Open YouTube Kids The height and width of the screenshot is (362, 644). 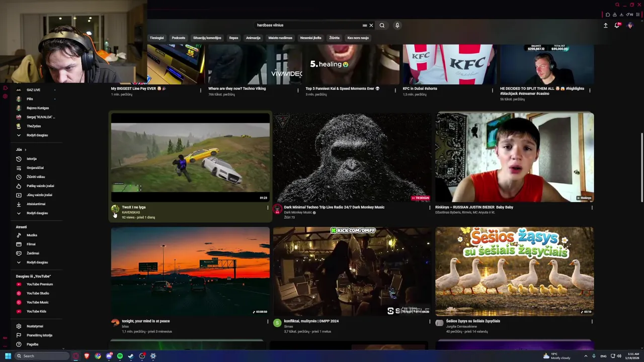(36, 312)
